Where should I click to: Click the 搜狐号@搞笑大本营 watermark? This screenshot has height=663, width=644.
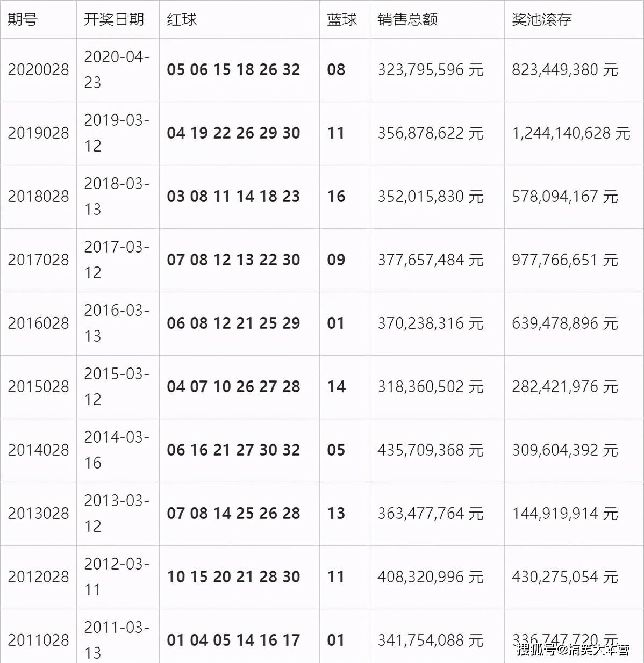[x=573, y=650]
